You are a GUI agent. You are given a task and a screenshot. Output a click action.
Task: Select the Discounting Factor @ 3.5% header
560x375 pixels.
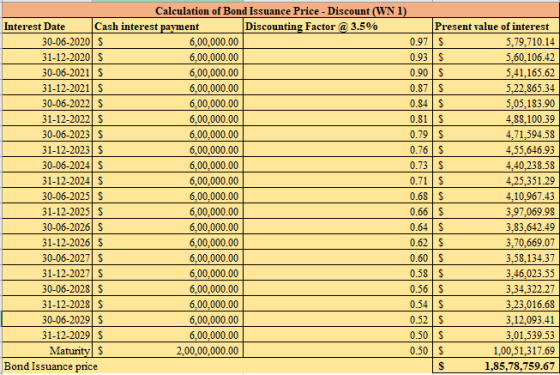tap(338, 26)
